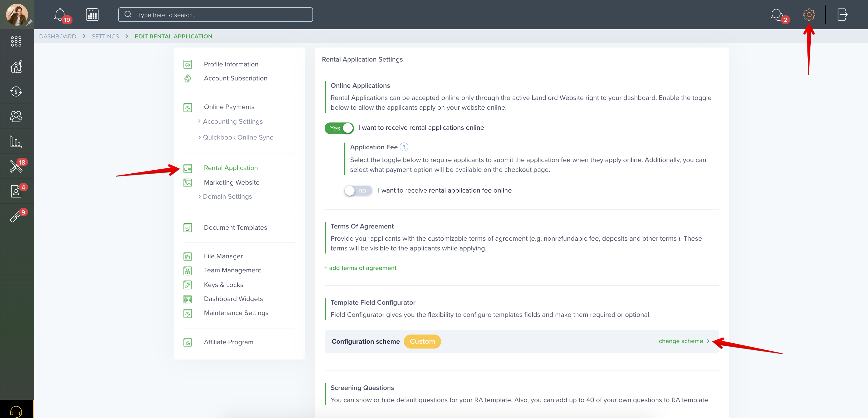Click the logout icon
This screenshot has height=418, width=868.
pyautogui.click(x=842, y=15)
